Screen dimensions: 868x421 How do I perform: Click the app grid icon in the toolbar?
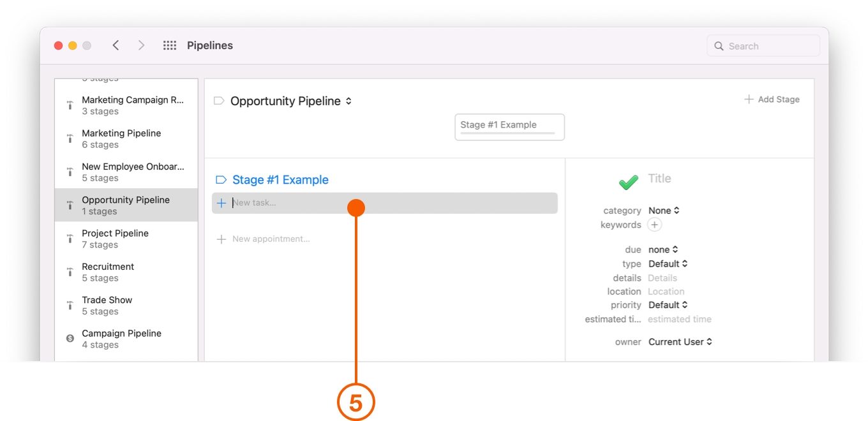coord(169,45)
